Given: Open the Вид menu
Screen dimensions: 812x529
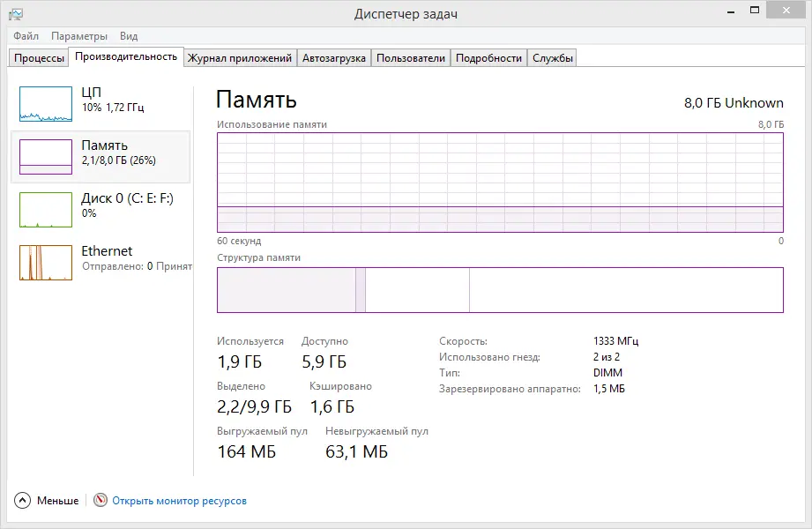Looking at the screenshot, I should pos(129,36).
